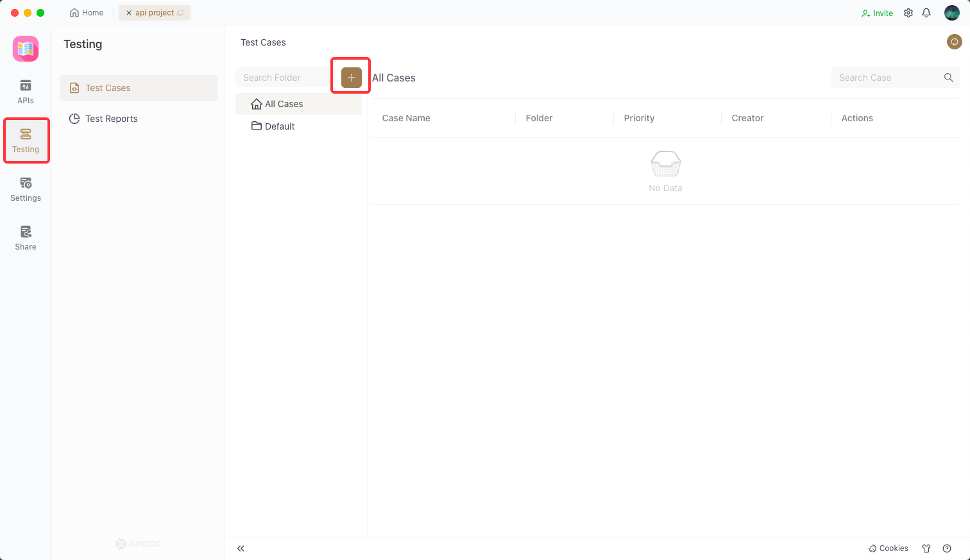The width and height of the screenshot is (970, 560).
Task: Open the Cookies manager
Action: pyautogui.click(x=889, y=548)
